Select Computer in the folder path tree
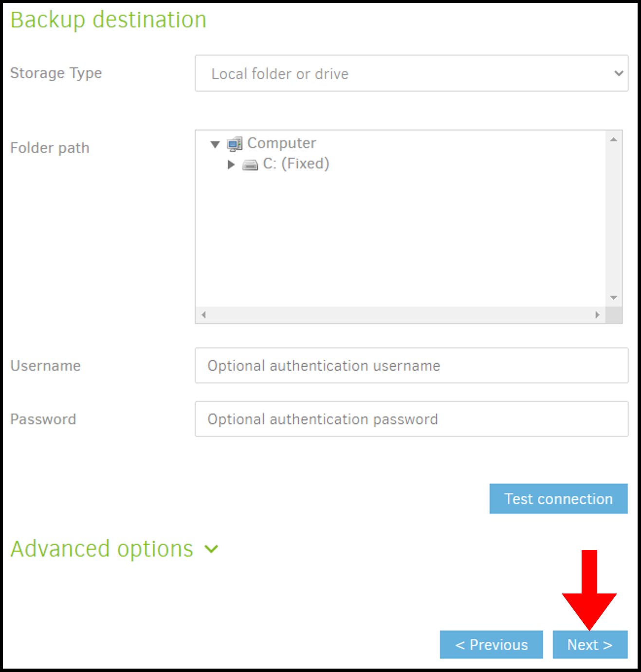This screenshot has height=672, width=641. (x=281, y=143)
